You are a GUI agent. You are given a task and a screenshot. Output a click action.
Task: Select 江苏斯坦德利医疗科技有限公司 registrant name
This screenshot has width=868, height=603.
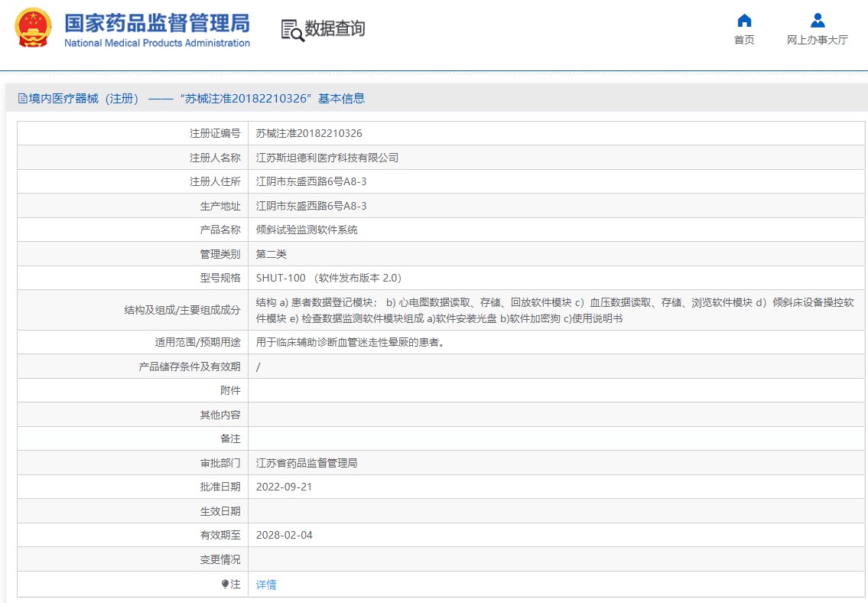pos(327,158)
